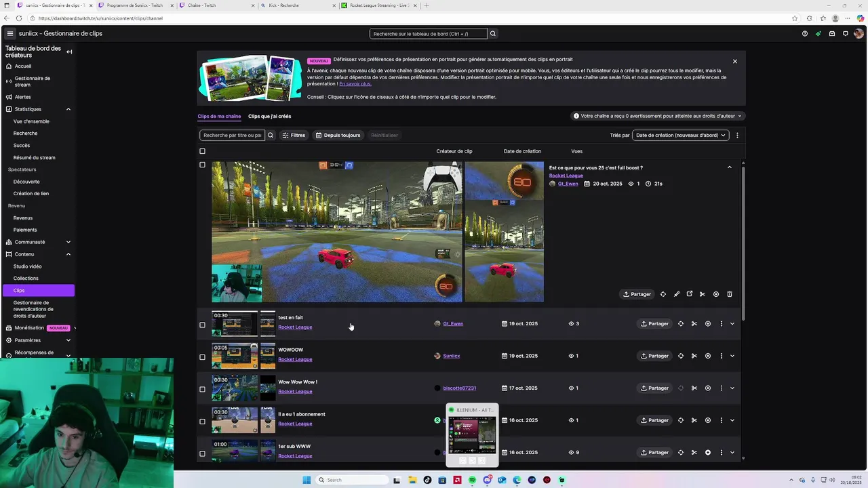868x488 pixels.
Task: Switch to 'Clips que j'ai créés' tab
Action: tap(269, 117)
